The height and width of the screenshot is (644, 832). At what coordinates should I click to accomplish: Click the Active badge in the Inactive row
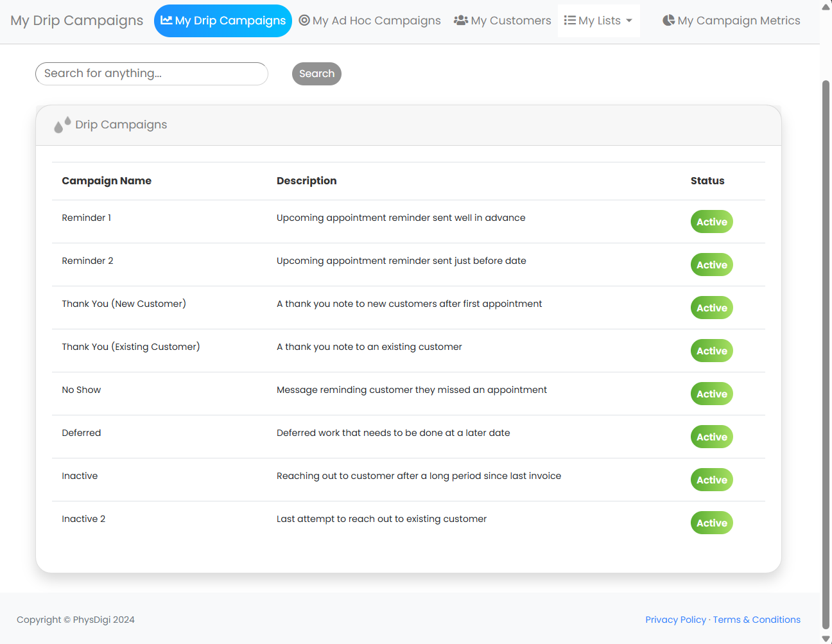point(712,480)
